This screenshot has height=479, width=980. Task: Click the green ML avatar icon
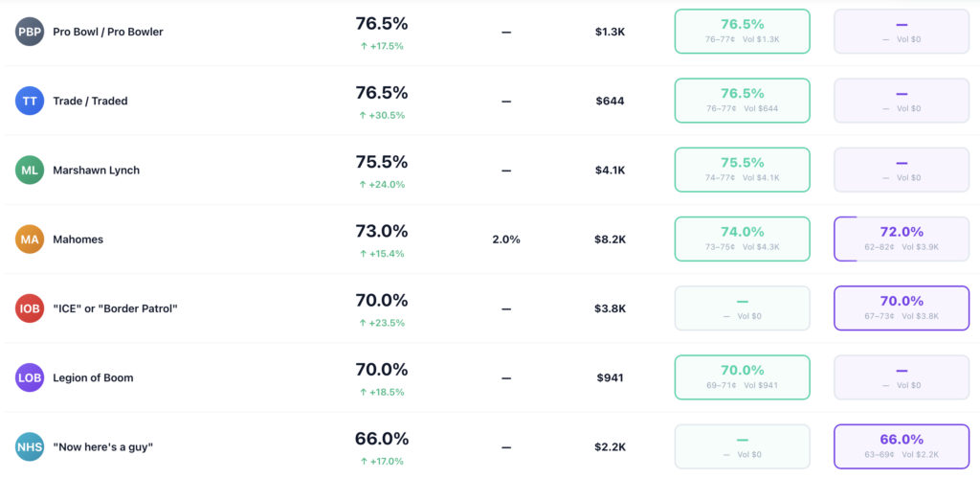coord(30,171)
